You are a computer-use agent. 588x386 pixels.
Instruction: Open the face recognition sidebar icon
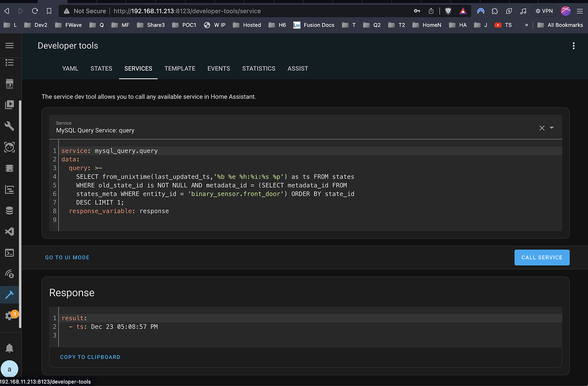pos(9,147)
